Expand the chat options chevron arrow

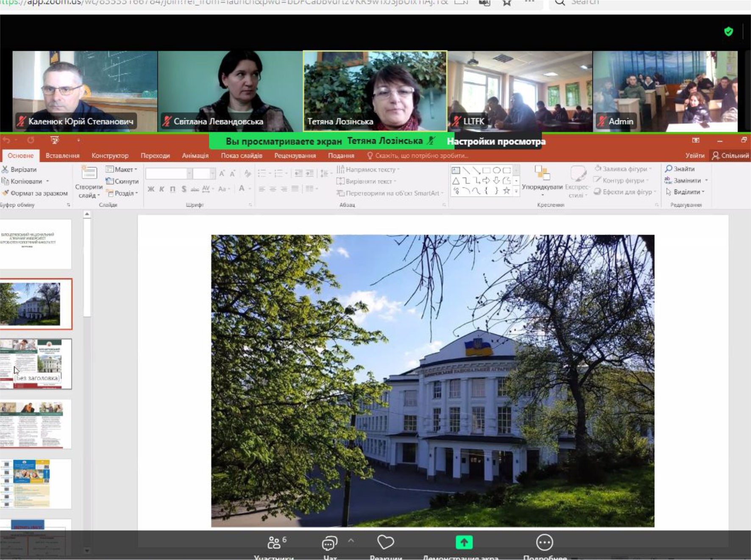click(x=351, y=541)
